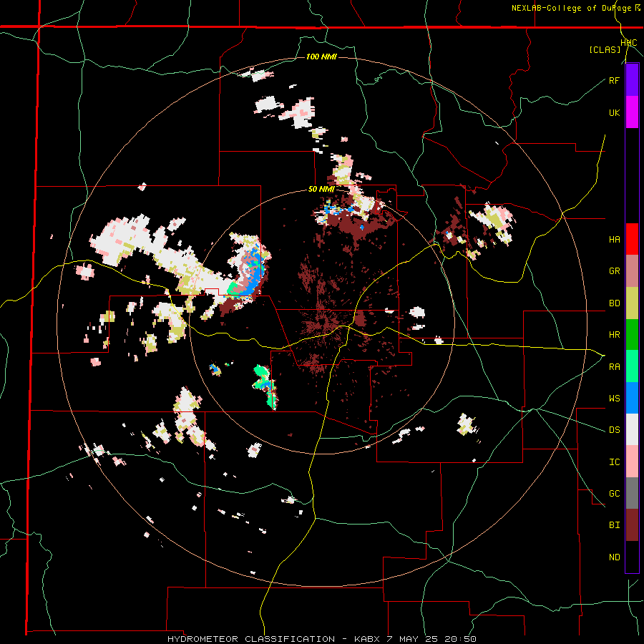
Task: Click the 'IC' legend label
Action: (614, 462)
